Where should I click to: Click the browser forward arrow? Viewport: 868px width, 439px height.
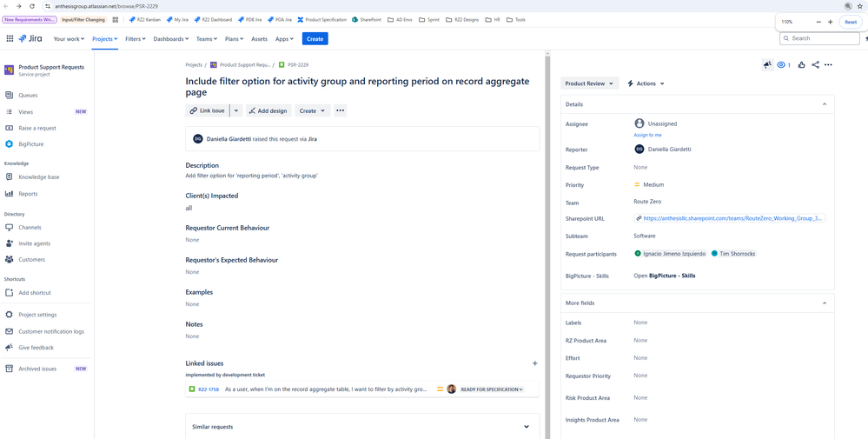coord(19,5)
